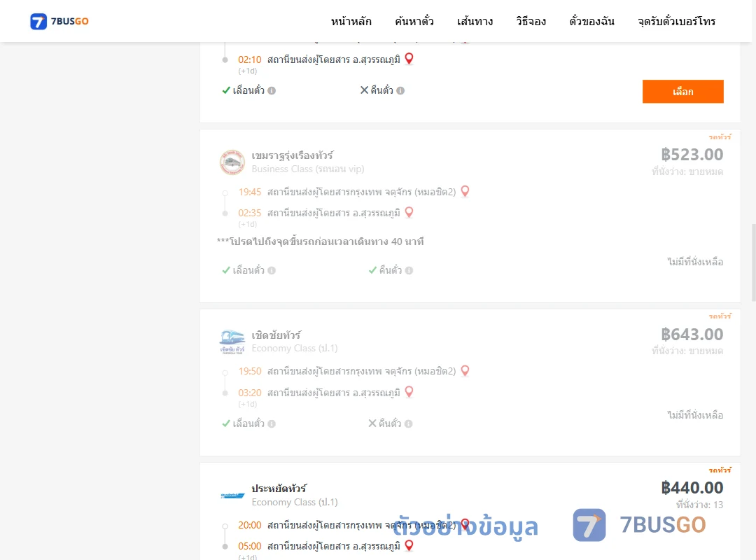
Task: Click ไม่มีที่นั่งเหลือ text in the เชิดชัยทัวร์ card
Action: click(x=695, y=415)
